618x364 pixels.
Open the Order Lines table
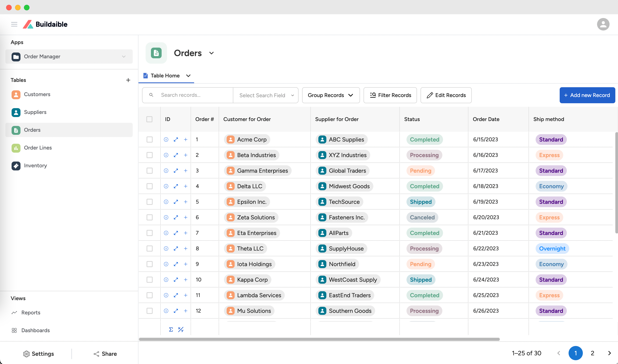point(69,148)
